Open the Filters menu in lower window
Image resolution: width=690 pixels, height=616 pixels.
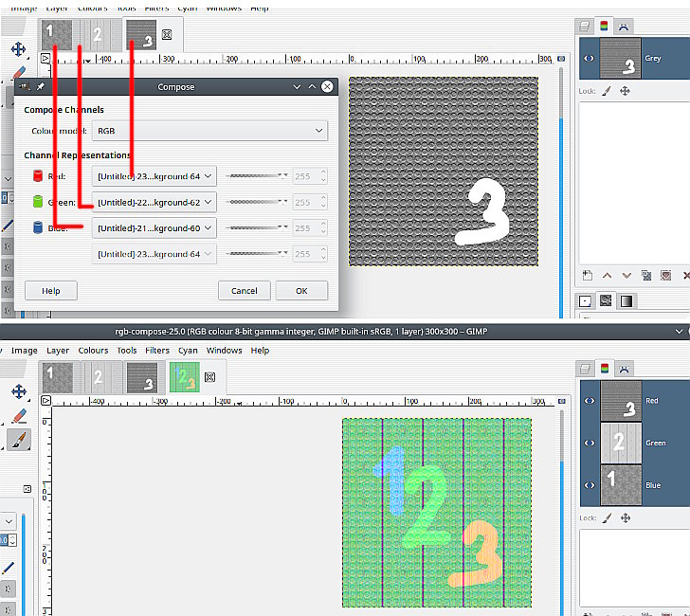tap(157, 351)
